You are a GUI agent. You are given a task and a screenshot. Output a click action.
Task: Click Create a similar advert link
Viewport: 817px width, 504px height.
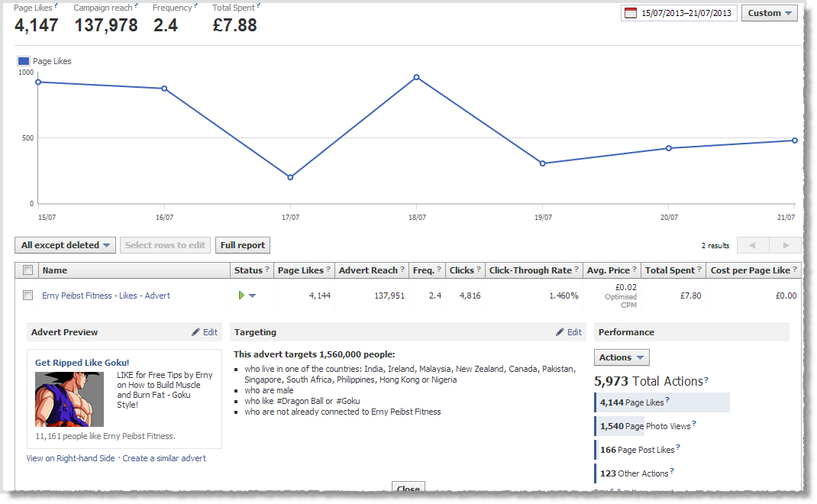(164, 458)
